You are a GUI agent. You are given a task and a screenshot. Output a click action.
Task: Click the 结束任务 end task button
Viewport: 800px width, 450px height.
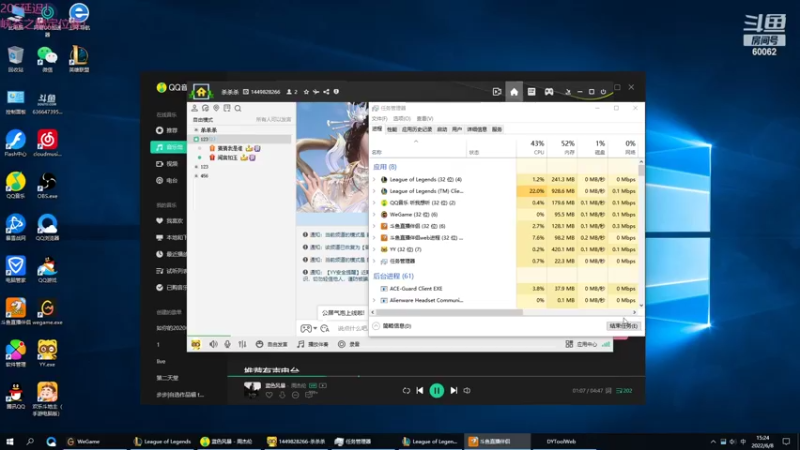coord(623,326)
